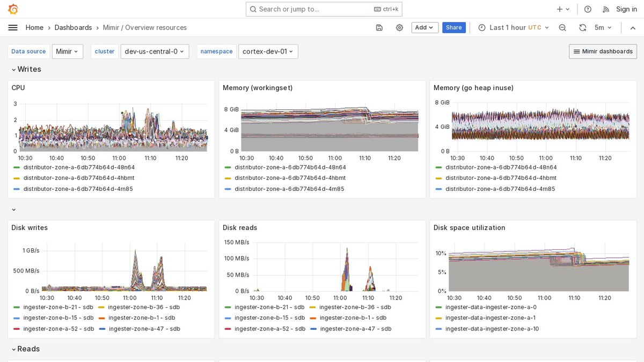Click the search magnifier icon

[253, 9]
